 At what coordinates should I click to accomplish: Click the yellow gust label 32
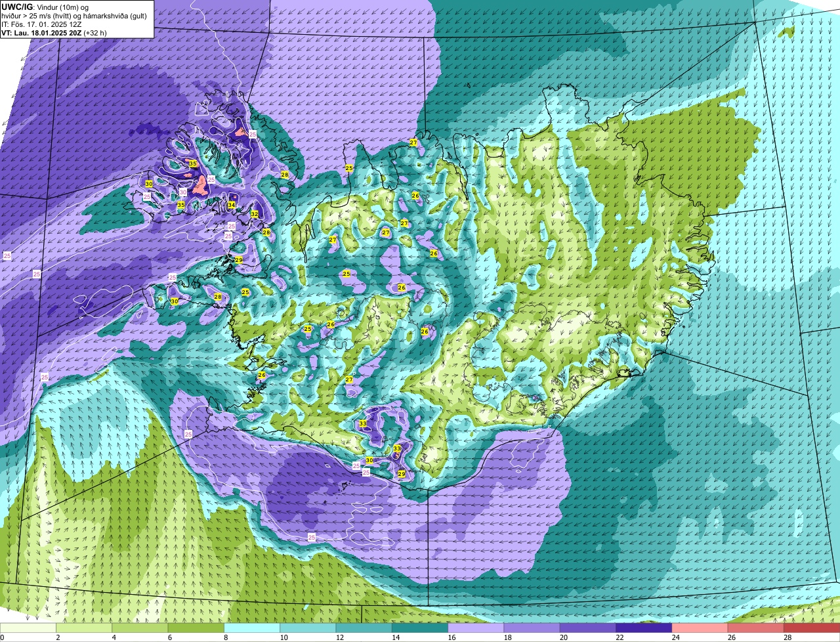[254, 214]
